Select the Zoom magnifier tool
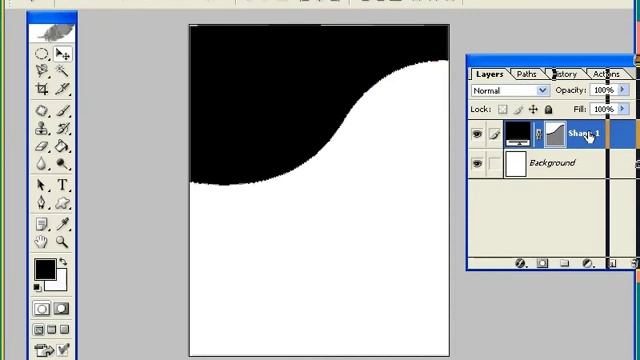 (x=62, y=242)
